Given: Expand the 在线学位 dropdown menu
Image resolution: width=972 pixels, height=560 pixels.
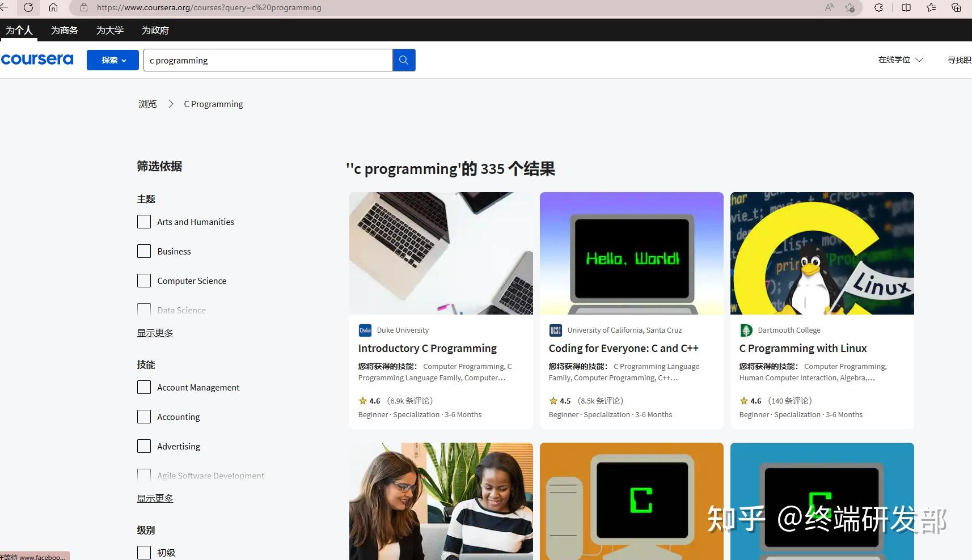Looking at the screenshot, I should point(901,60).
